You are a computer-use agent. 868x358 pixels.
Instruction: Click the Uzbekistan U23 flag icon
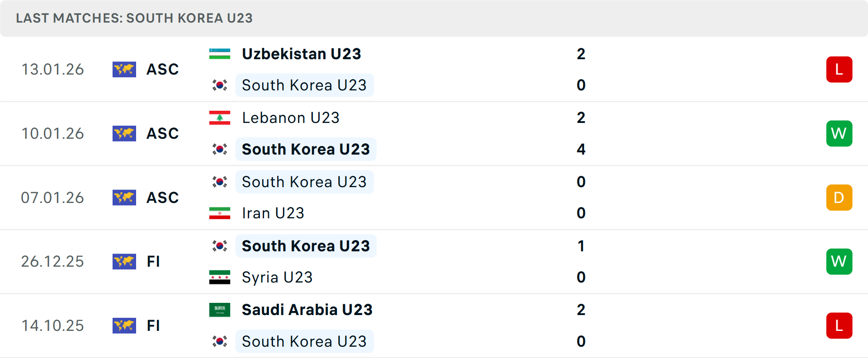pyautogui.click(x=220, y=54)
